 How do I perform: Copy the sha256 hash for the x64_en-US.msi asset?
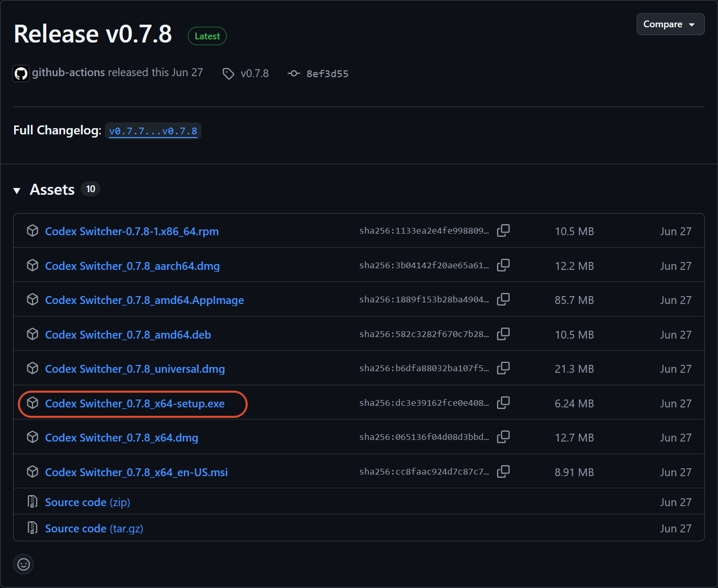tap(503, 472)
